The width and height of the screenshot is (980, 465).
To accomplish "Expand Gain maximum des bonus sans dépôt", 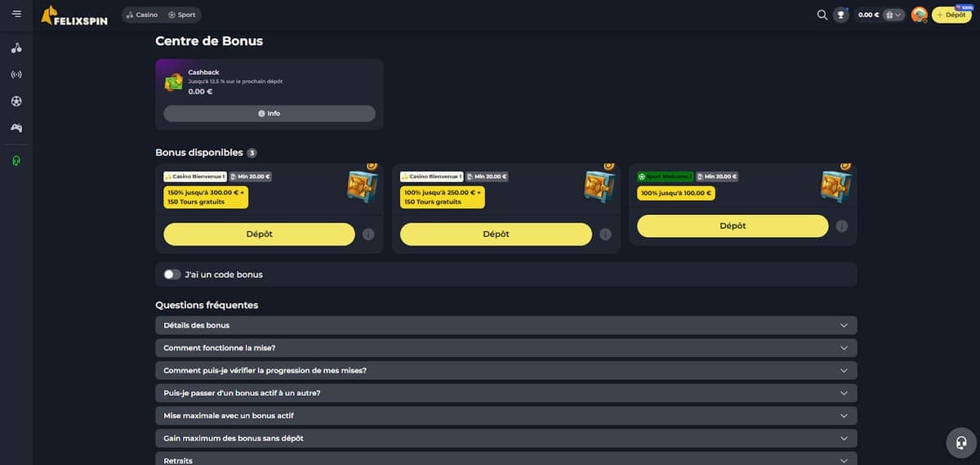I will pos(506,438).
